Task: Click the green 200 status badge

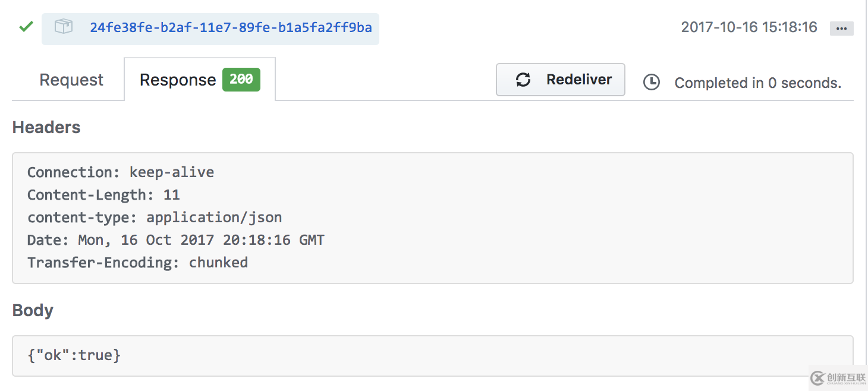Action: coord(241,80)
